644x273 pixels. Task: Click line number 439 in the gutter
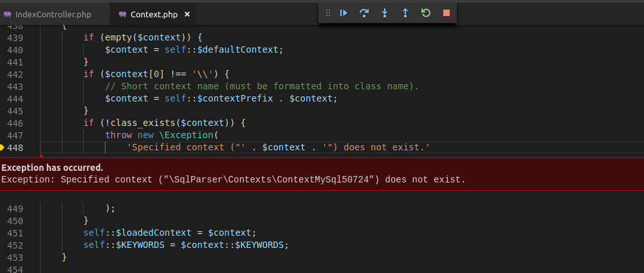(x=14, y=37)
